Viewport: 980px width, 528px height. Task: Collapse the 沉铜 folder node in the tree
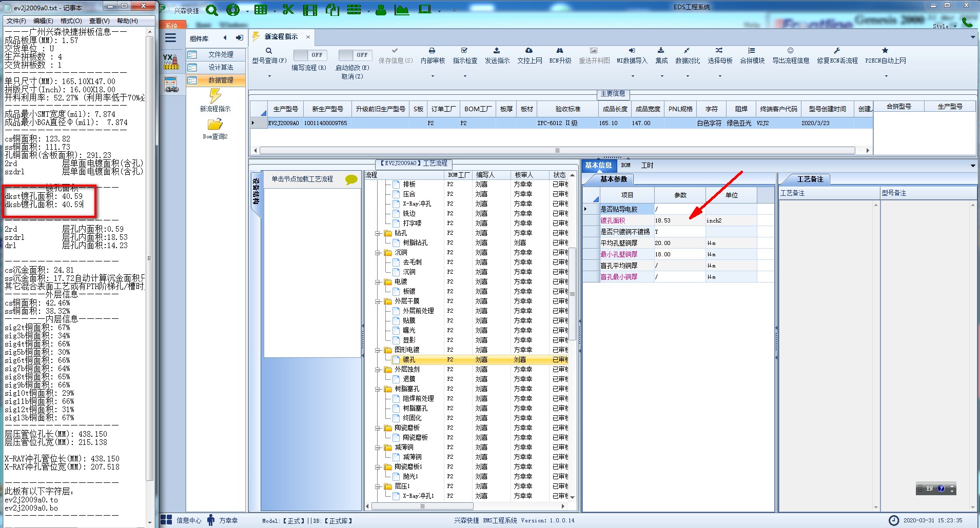pyautogui.click(x=378, y=253)
